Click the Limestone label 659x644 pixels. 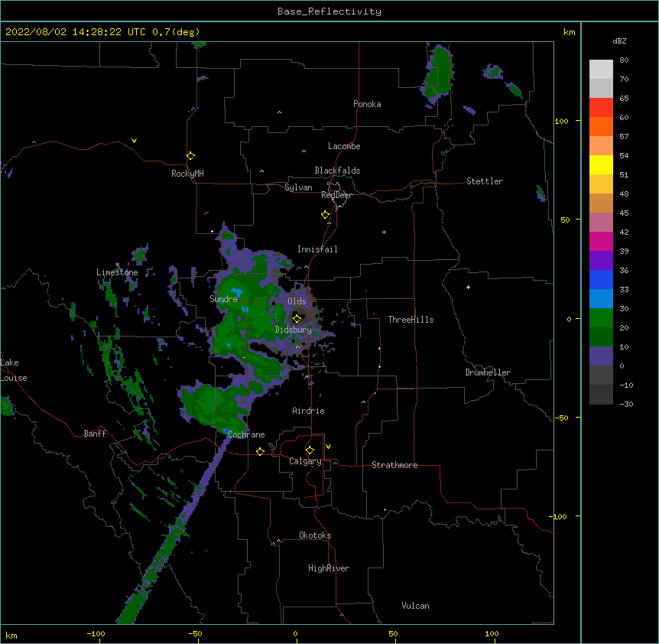[117, 272]
